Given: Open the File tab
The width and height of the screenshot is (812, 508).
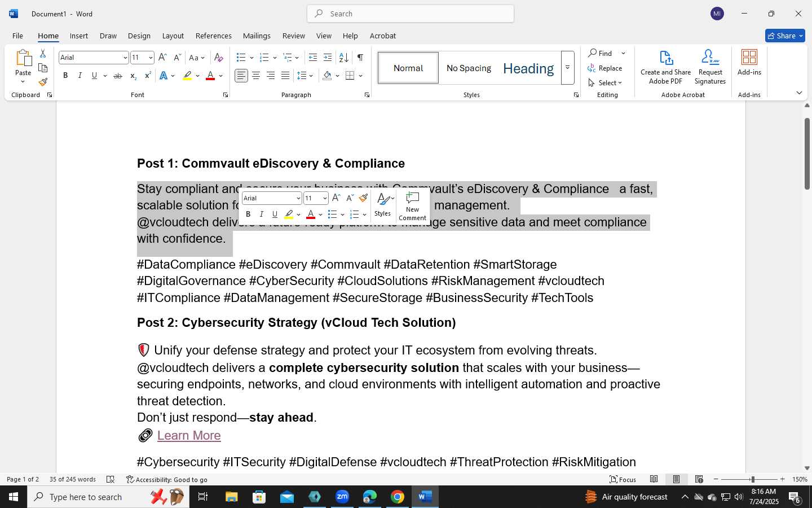Looking at the screenshot, I should pos(17,36).
